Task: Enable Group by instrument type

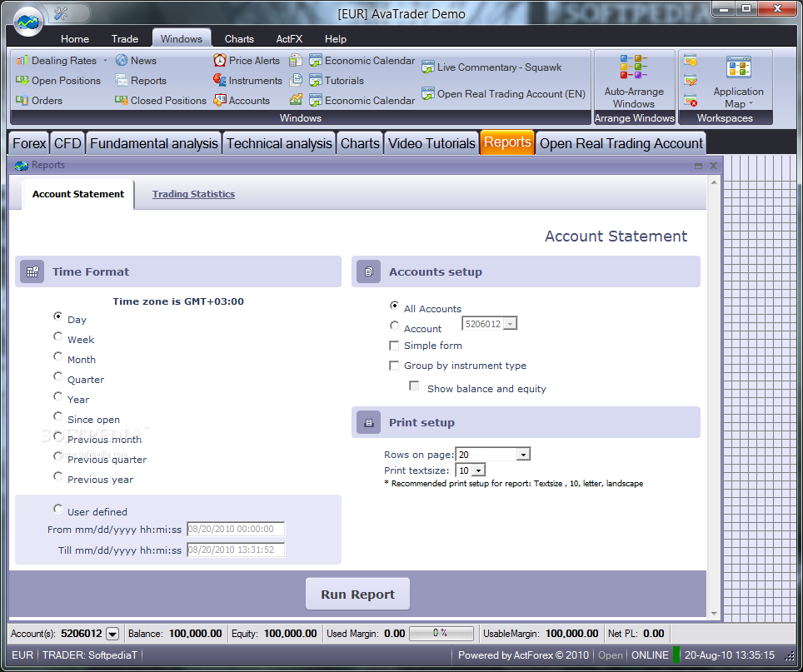Action: pos(394,366)
